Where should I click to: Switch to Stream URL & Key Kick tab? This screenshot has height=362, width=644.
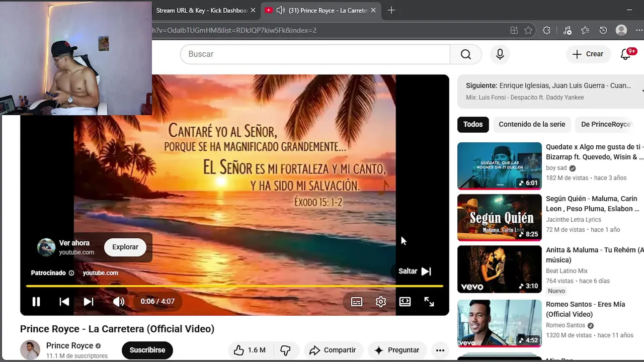tap(201, 10)
